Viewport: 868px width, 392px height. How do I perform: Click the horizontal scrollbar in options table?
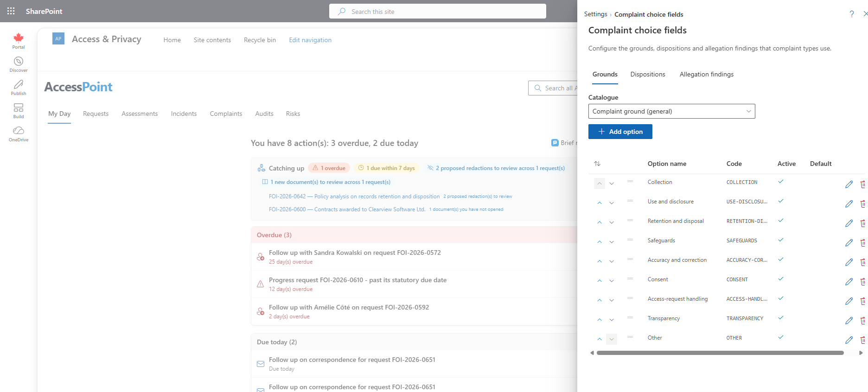(x=720, y=353)
